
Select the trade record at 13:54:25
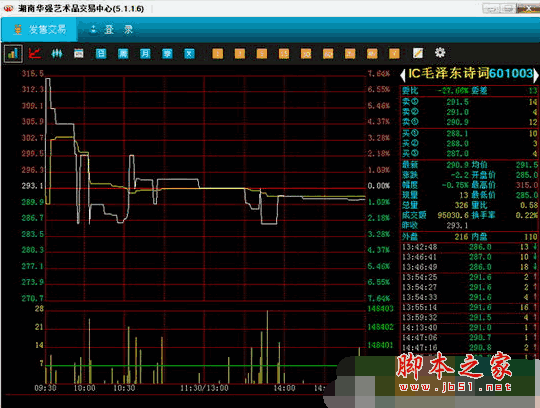[x=469, y=278]
